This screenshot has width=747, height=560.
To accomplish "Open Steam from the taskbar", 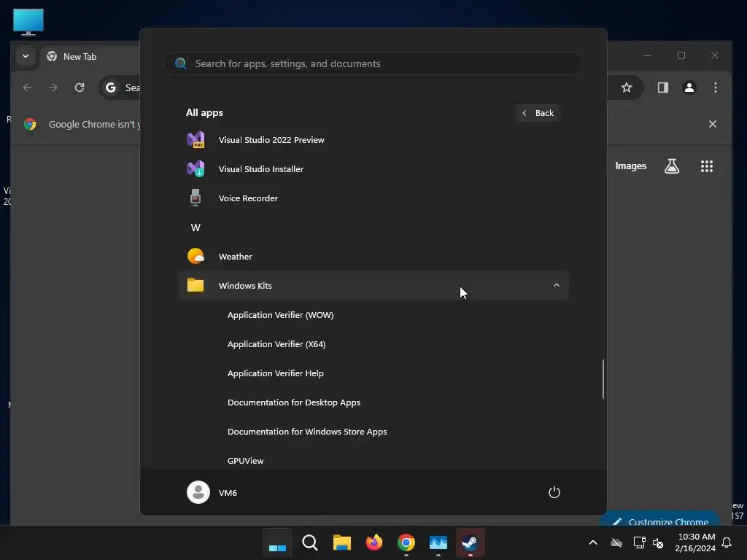I will 471,542.
